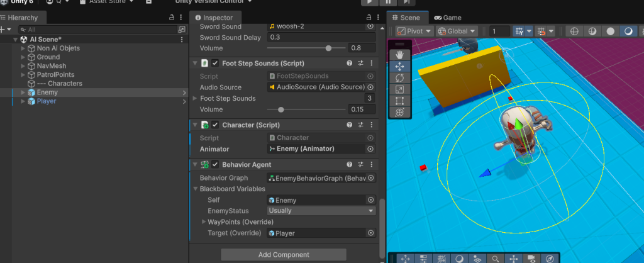The height and width of the screenshot is (263, 644).
Task: Select the Transform tool in scene overlay
Action: [399, 112]
